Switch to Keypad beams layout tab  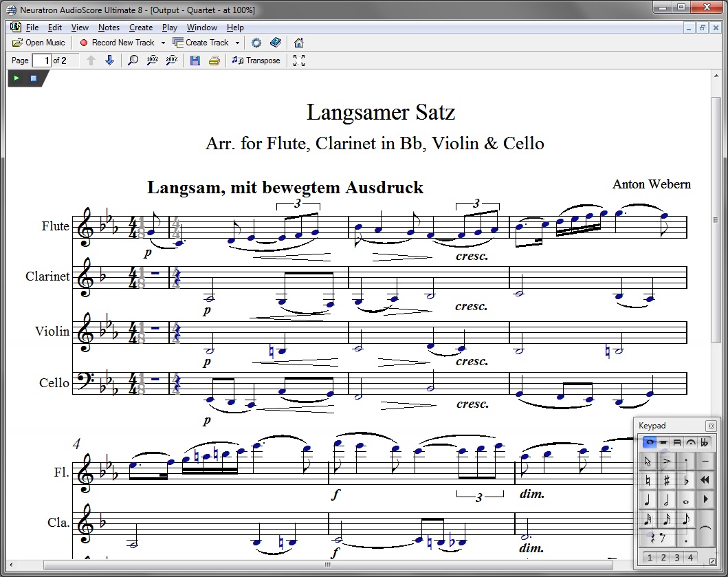(677, 442)
